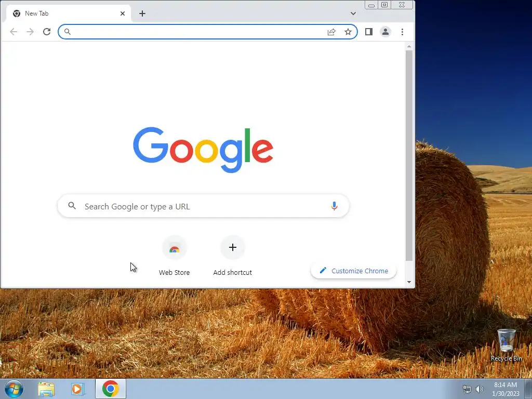Click the page scrollbar up arrow
The height and width of the screenshot is (399, 532).
point(409,46)
